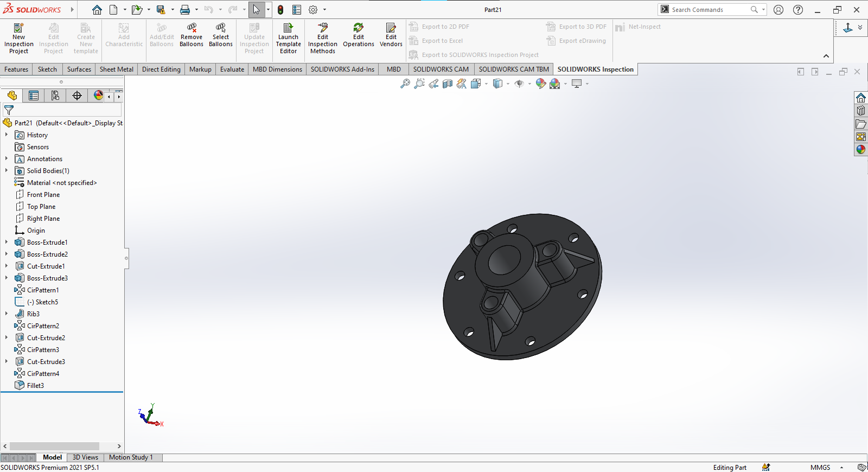This screenshot has width=868, height=472.
Task: Open File Properties list icon
Action: (x=297, y=10)
